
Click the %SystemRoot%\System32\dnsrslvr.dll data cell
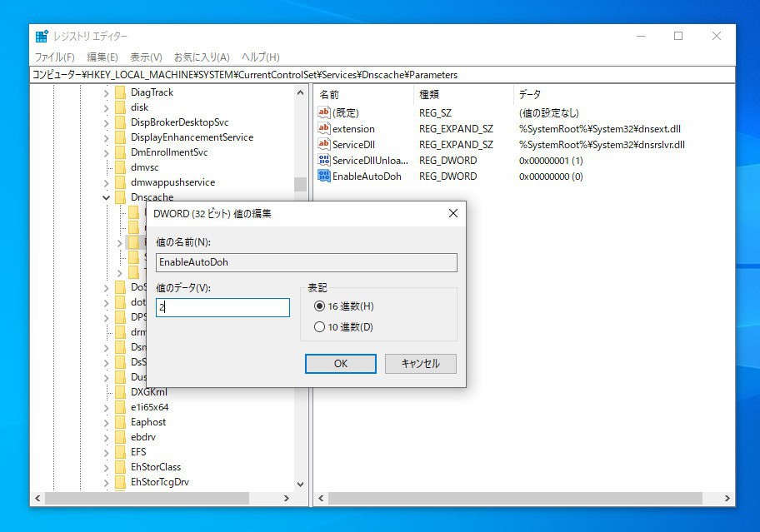click(x=602, y=144)
